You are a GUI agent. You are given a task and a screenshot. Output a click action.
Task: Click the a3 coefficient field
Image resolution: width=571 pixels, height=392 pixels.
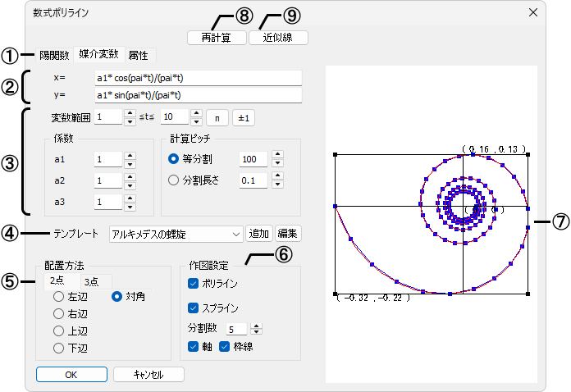(108, 202)
